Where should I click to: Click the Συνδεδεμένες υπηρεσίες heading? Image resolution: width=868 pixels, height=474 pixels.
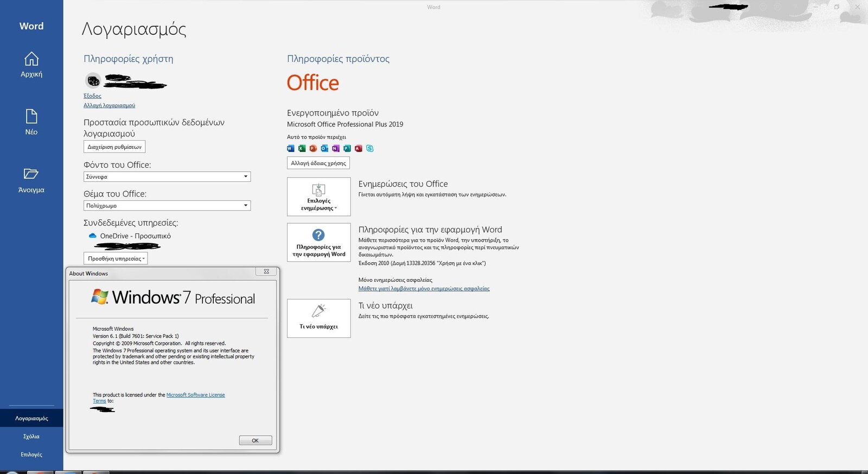coord(131,223)
